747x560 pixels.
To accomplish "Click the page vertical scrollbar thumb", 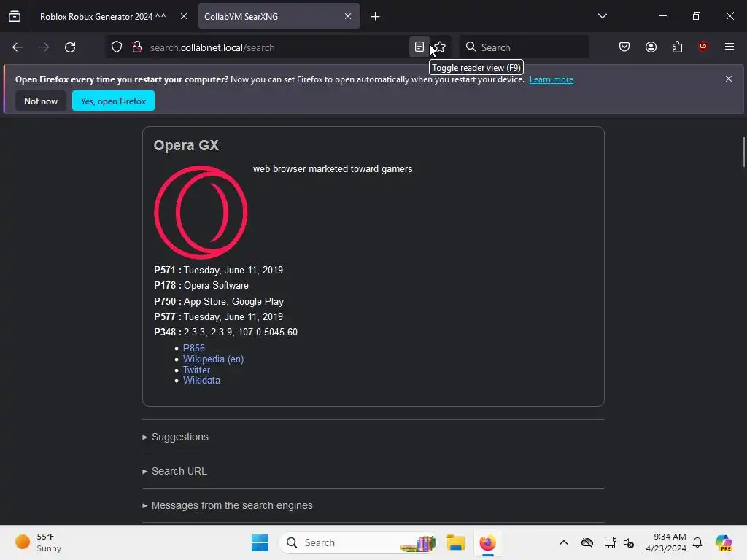I will coord(743,152).
